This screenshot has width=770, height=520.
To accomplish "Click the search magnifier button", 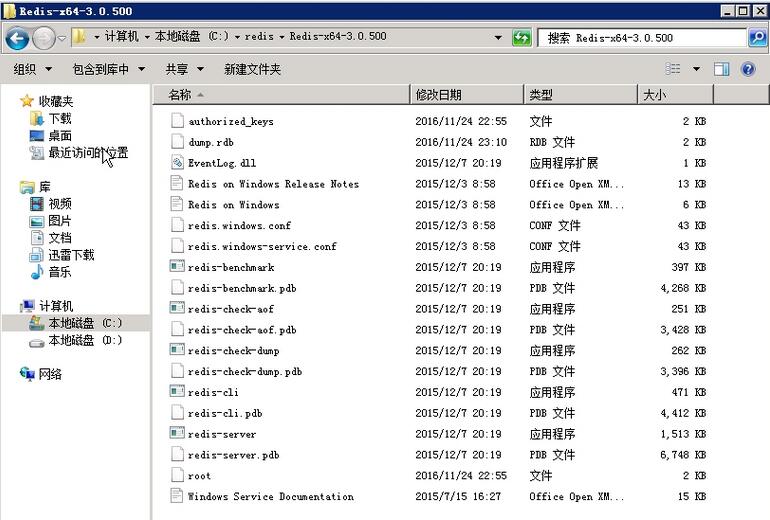I will 758,37.
